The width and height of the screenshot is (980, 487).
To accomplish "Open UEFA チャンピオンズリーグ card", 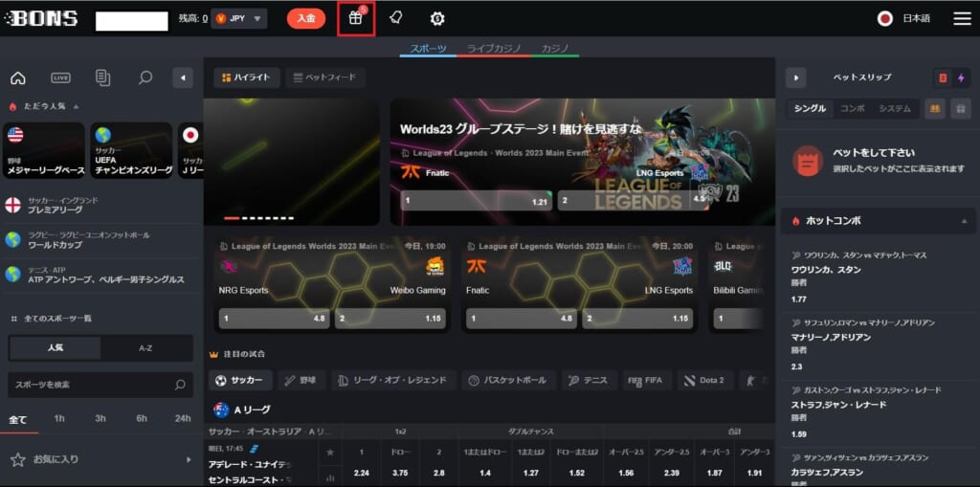I will pos(131,150).
